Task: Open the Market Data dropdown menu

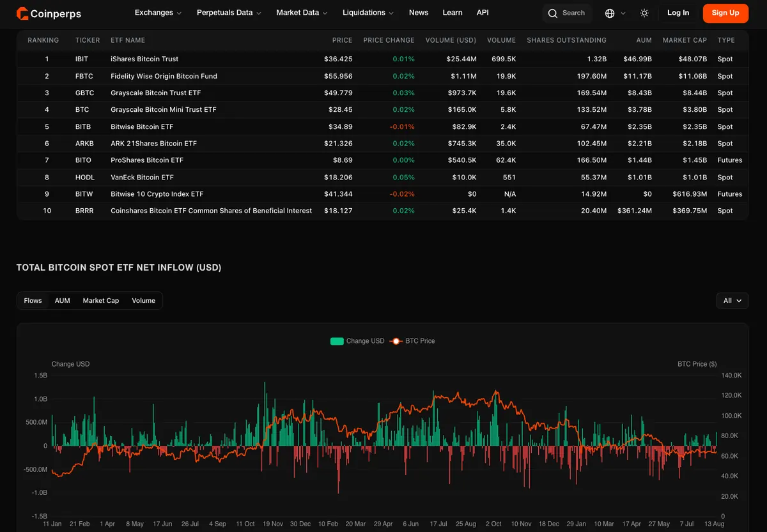Action: point(302,13)
